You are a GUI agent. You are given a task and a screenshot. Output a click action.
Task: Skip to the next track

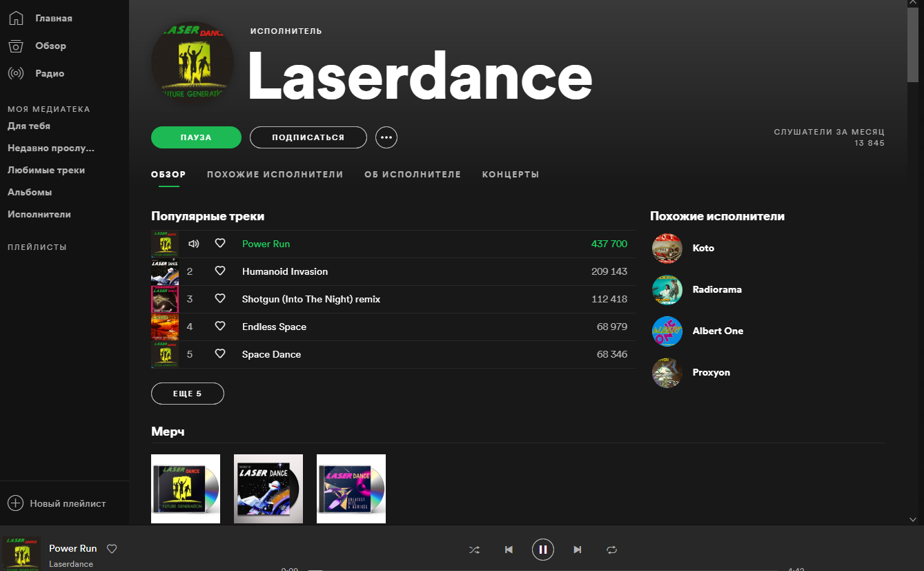pyautogui.click(x=578, y=550)
